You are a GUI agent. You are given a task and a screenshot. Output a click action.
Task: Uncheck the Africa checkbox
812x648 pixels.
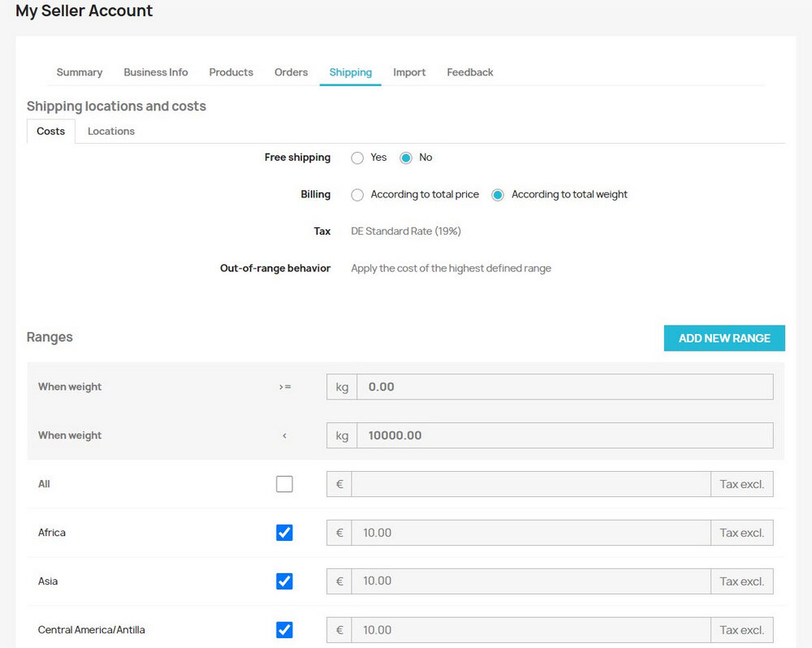[284, 533]
